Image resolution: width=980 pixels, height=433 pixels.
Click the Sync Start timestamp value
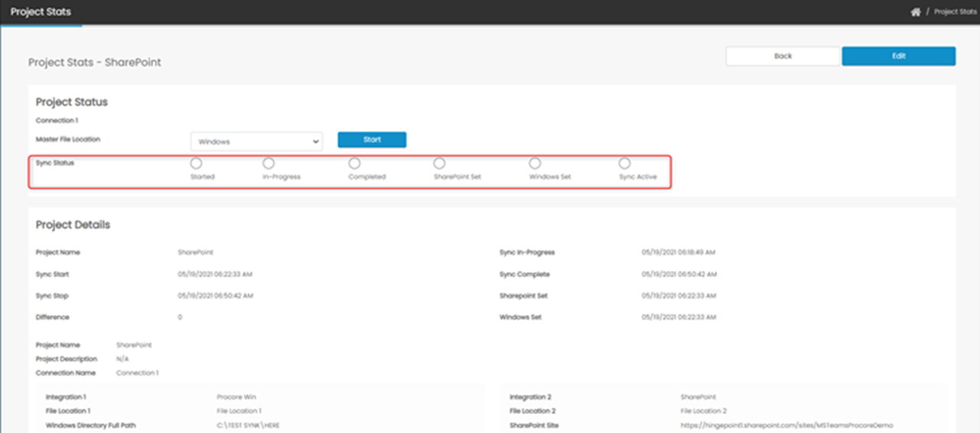click(x=215, y=274)
